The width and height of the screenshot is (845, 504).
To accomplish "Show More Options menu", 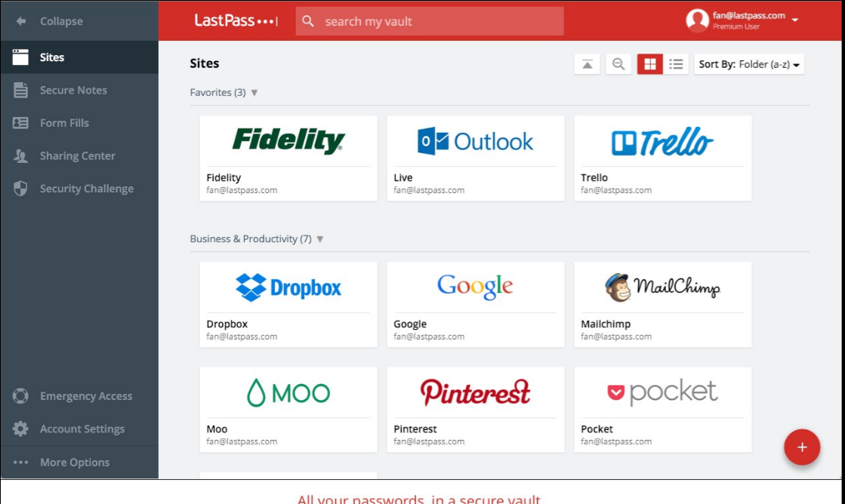I will pyautogui.click(x=79, y=462).
